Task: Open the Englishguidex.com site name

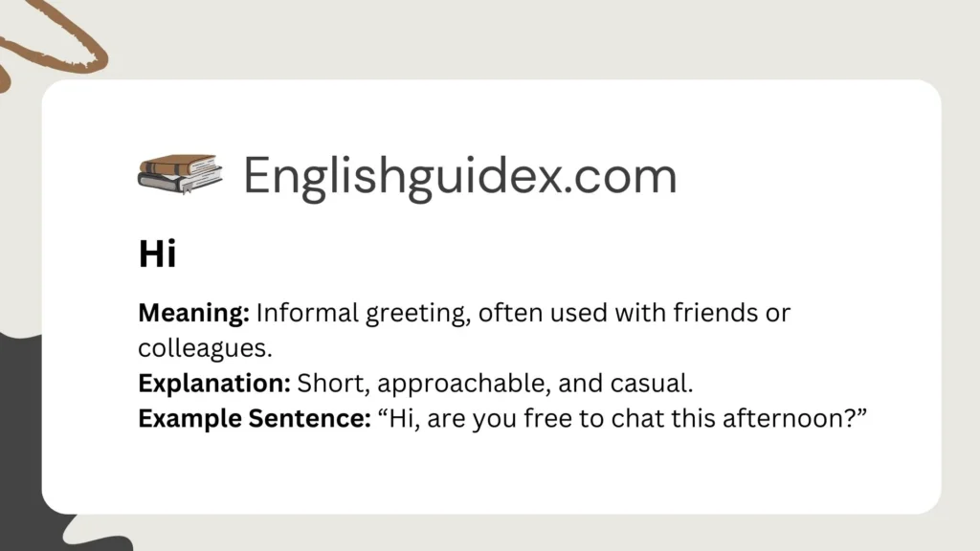Action: pos(459,176)
